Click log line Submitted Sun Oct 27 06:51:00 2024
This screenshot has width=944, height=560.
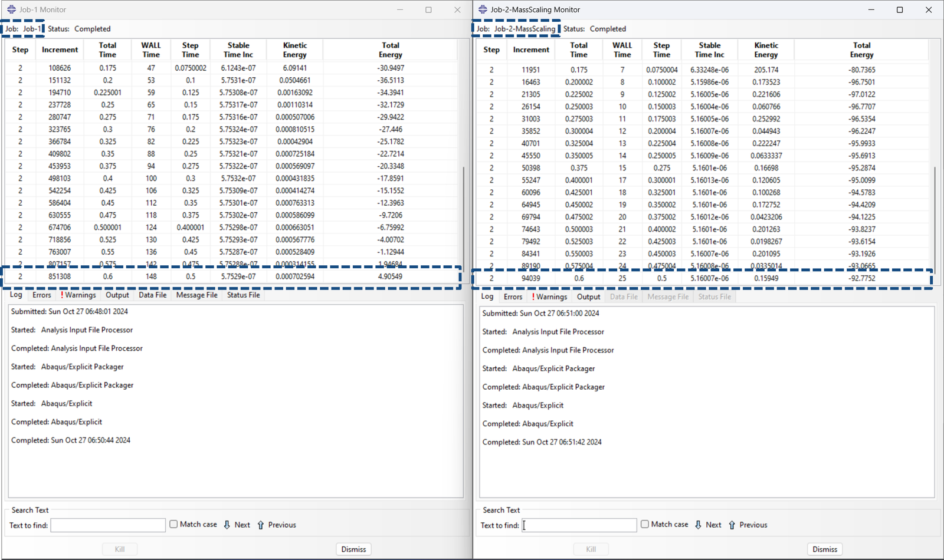point(540,314)
